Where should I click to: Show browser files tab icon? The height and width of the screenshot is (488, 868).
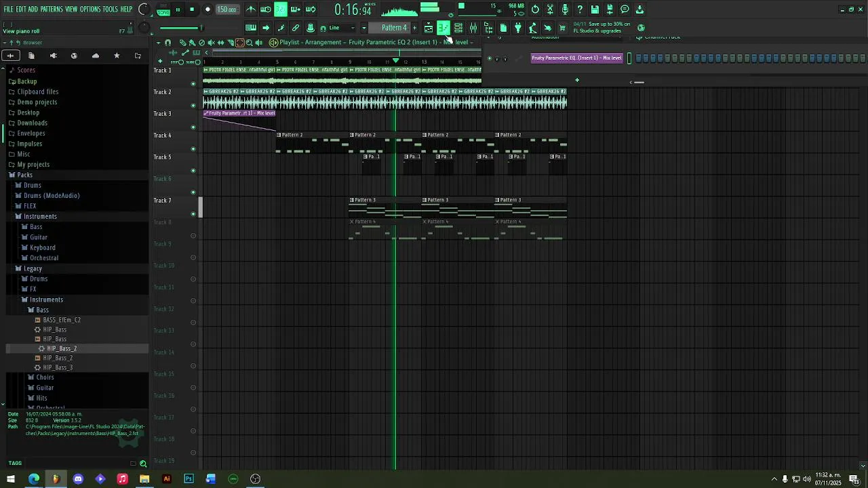coord(31,56)
